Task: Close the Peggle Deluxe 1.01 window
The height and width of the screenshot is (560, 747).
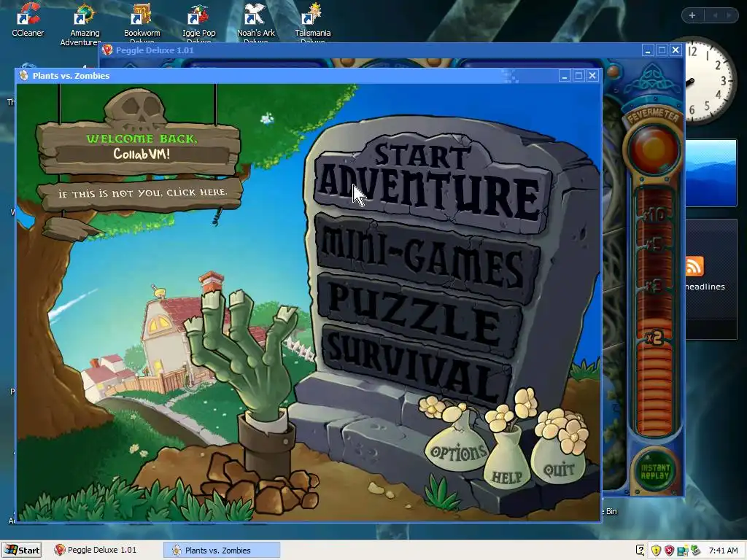Action: coord(676,50)
